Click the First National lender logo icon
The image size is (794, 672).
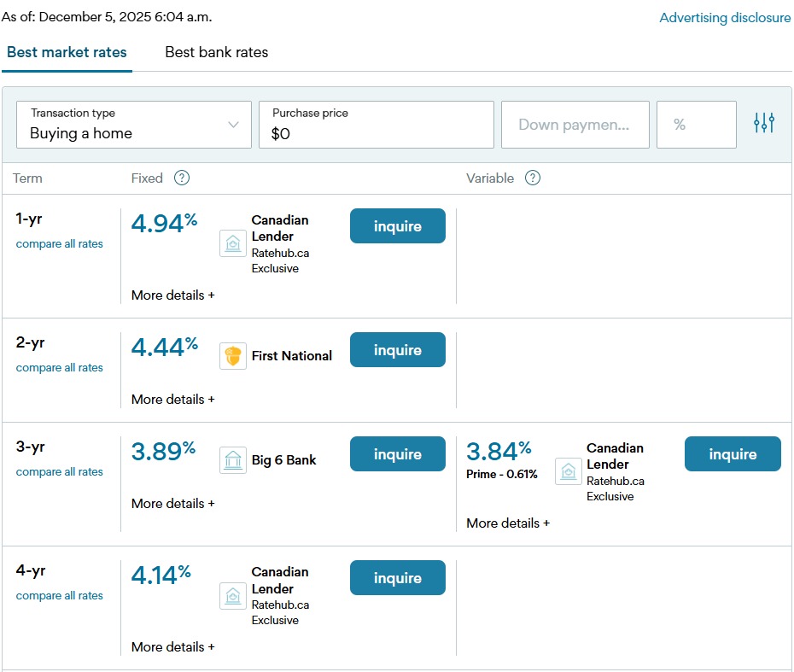coord(233,356)
